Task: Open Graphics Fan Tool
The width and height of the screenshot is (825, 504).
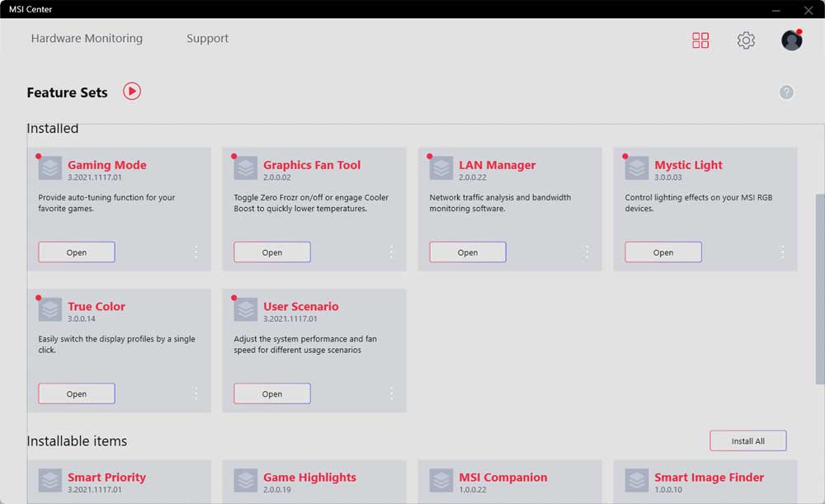Action: 272,252
